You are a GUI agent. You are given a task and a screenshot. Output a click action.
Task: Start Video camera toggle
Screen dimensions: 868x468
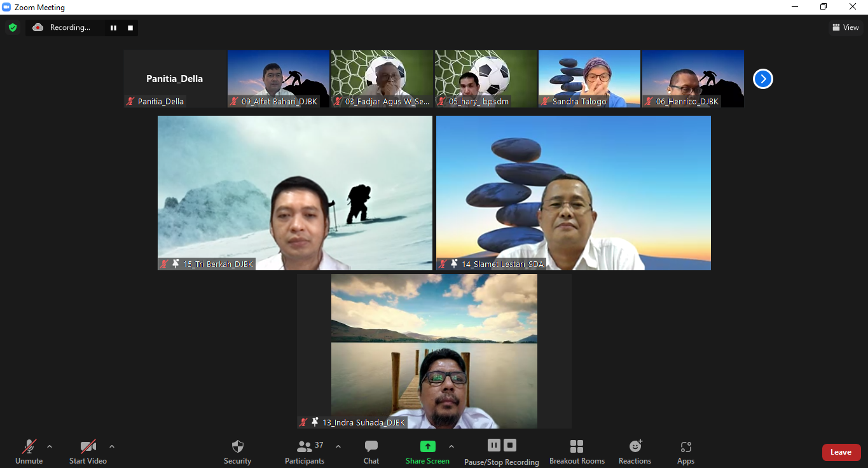click(88, 452)
